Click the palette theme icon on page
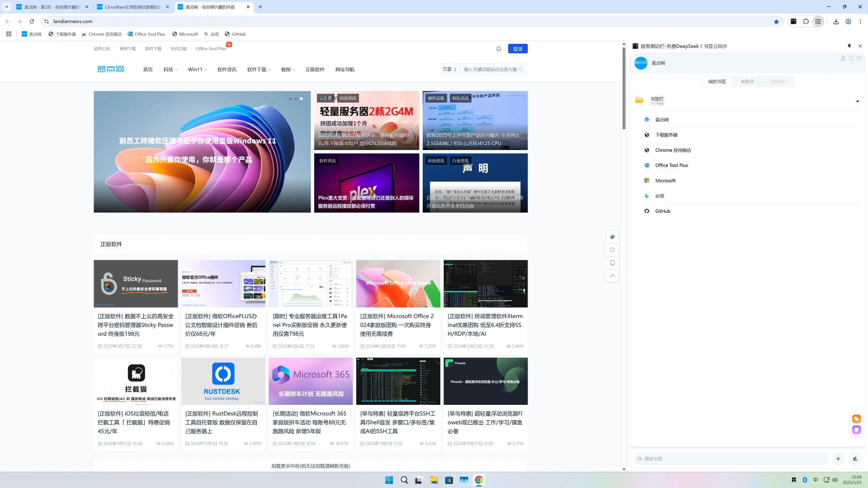 (613, 237)
